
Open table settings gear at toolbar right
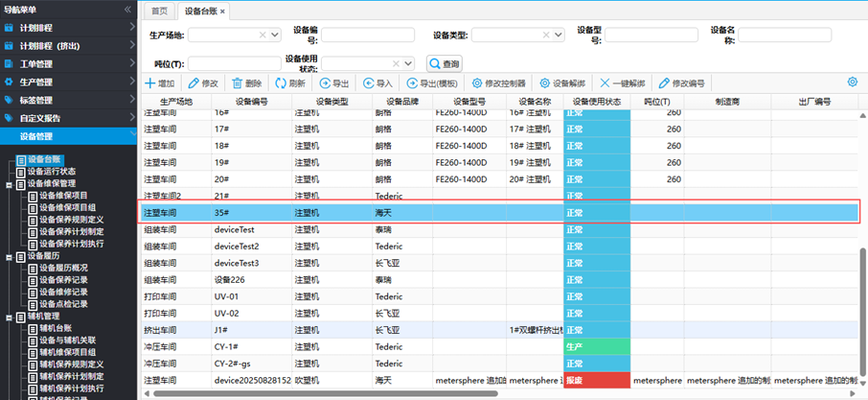pyautogui.click(x=852, y=82)
